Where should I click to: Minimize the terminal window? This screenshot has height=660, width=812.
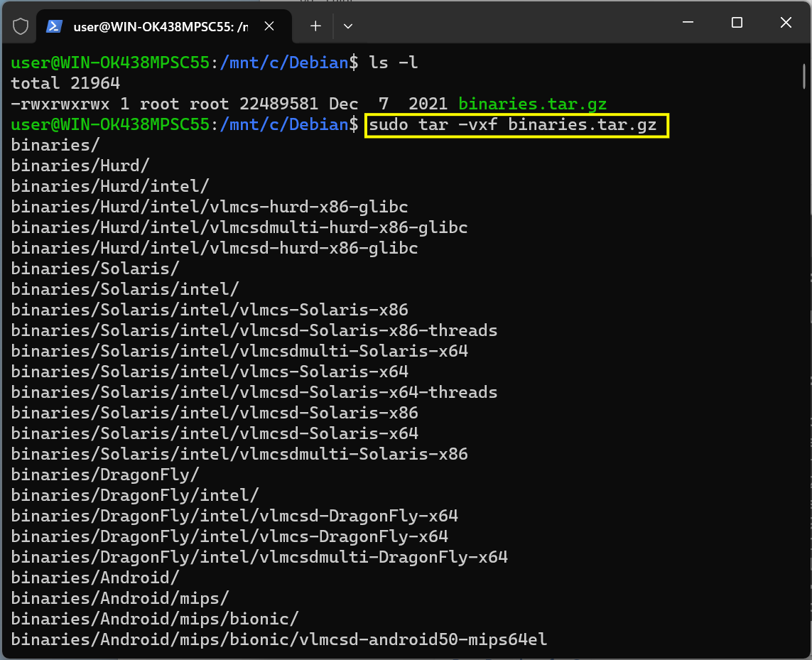click(688, 22)
